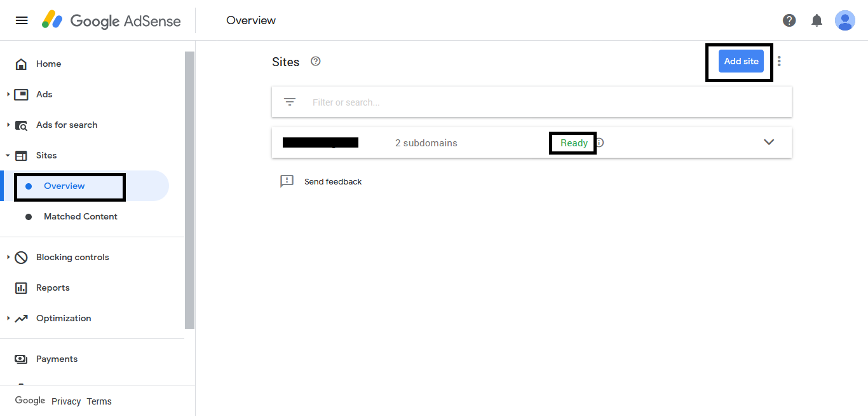Image resolution: width=868 pixels, height=416 pixels.
Task: Expand the Ads sidebar section
Action: pos(9,94)
